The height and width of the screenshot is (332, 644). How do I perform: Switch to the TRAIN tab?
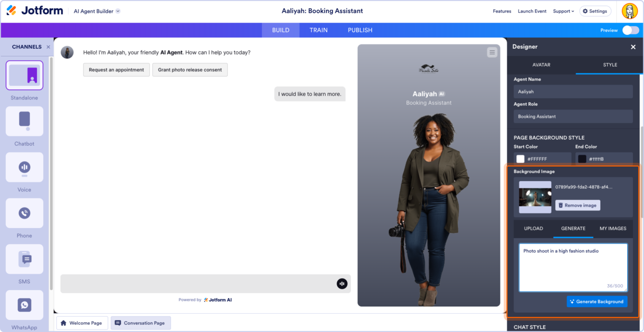(318, 30)
